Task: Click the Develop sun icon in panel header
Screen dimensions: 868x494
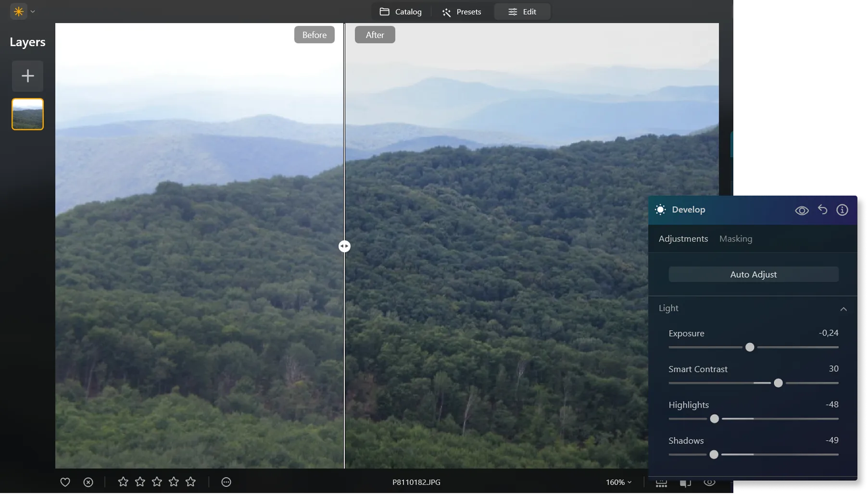Action: click(x=660, y=210)
